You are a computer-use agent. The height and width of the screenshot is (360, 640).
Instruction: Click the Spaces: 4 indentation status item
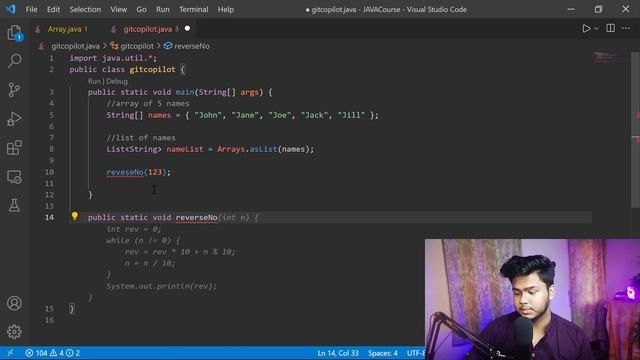tap(383, 353)
